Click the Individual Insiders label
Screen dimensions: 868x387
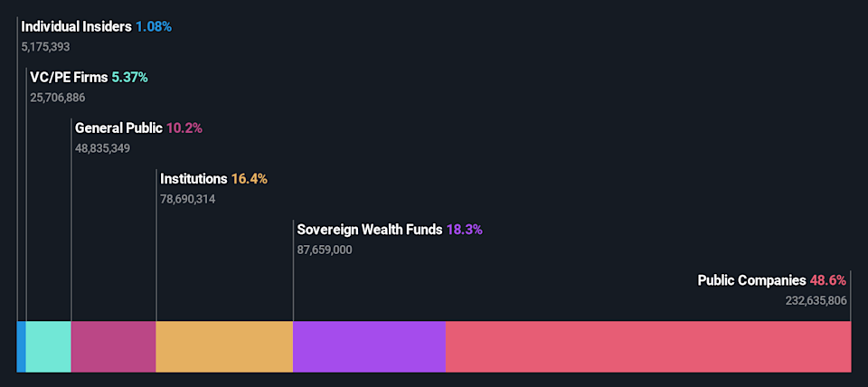pos(77,26)
